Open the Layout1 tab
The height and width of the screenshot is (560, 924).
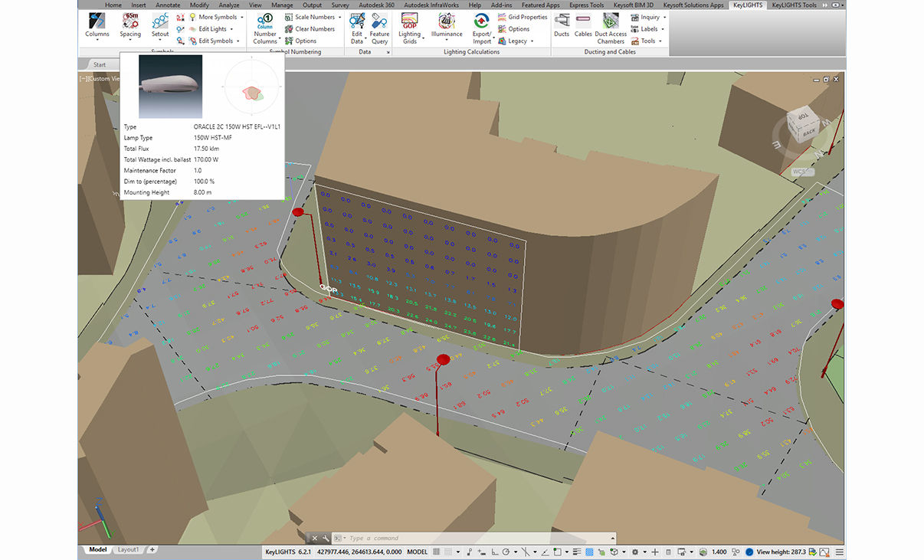click(x=128, y=550)
